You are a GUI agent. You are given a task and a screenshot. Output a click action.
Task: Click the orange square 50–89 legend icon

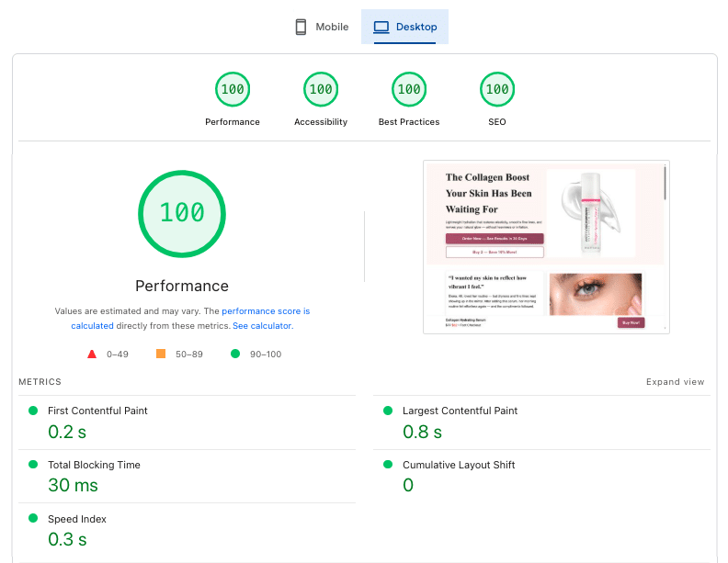[161, 354]
